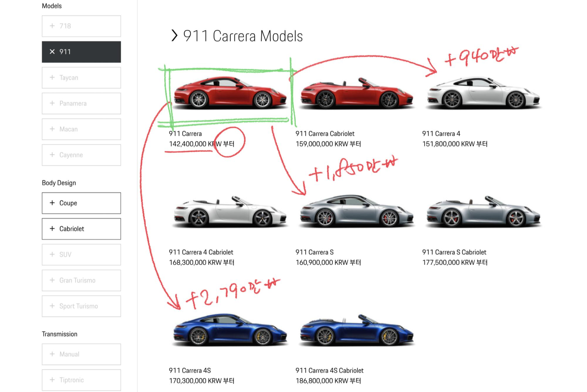Click the plus icon beside Macan
Image resolution: width=587 pixels, height=392 pixels.
52,129
